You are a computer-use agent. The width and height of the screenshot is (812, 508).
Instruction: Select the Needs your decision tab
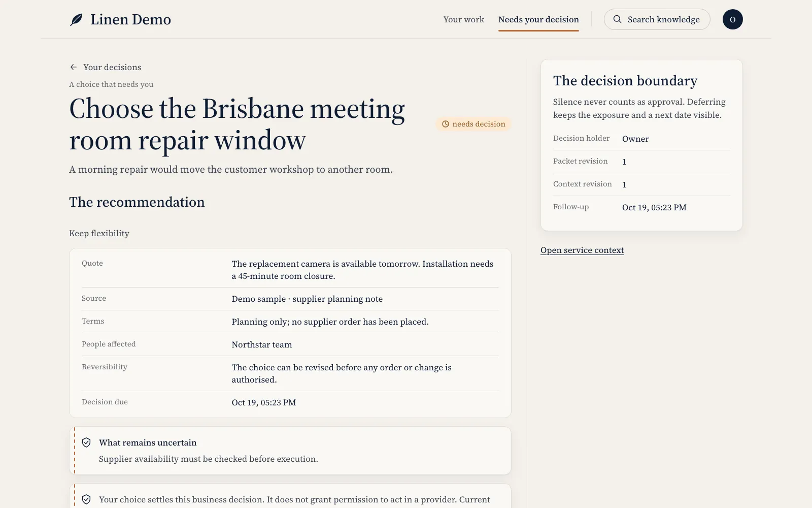point(538,19)
